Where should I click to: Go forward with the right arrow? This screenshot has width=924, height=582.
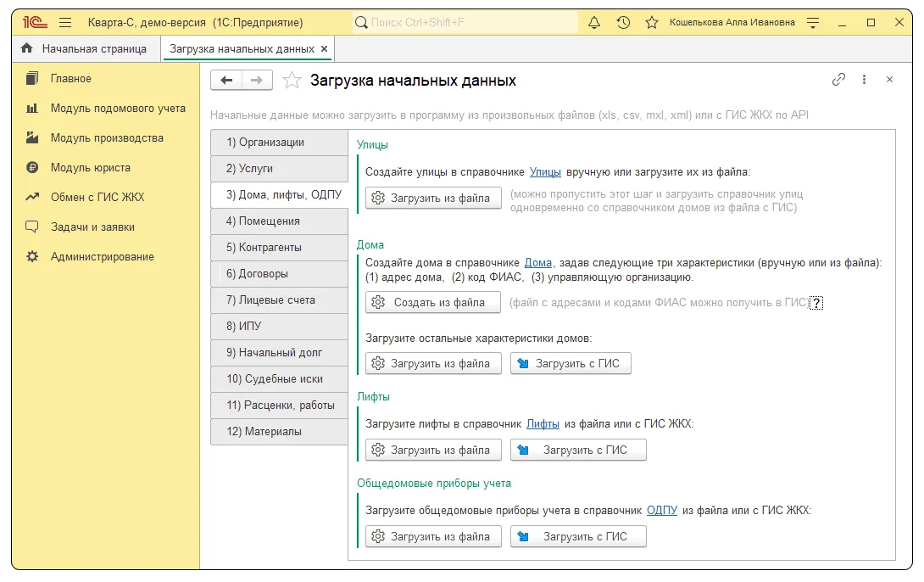click(x=257, y=81)
